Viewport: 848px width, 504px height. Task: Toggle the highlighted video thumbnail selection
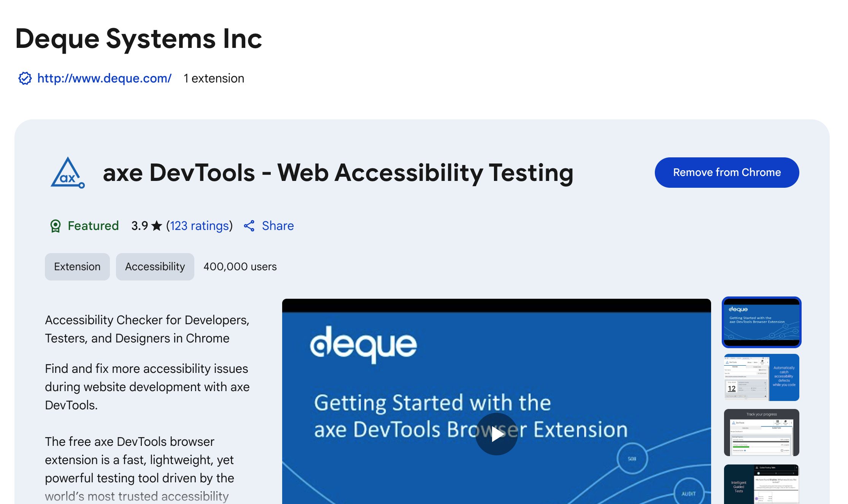(761, 322)
